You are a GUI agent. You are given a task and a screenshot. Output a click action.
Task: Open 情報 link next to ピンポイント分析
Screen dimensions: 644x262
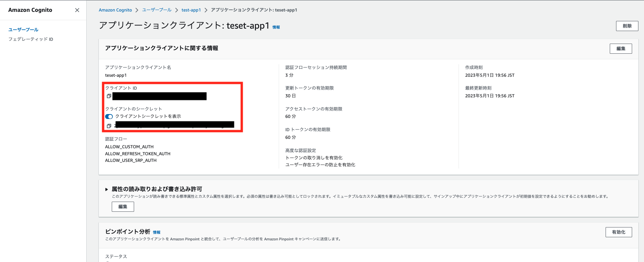pyautogui.click(x=156, y=232)
